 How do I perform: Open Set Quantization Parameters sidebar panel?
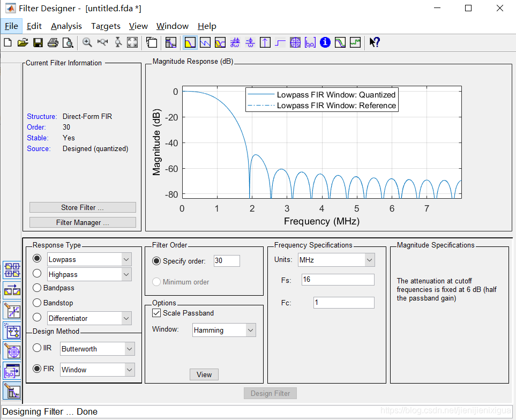pos(12,311)
